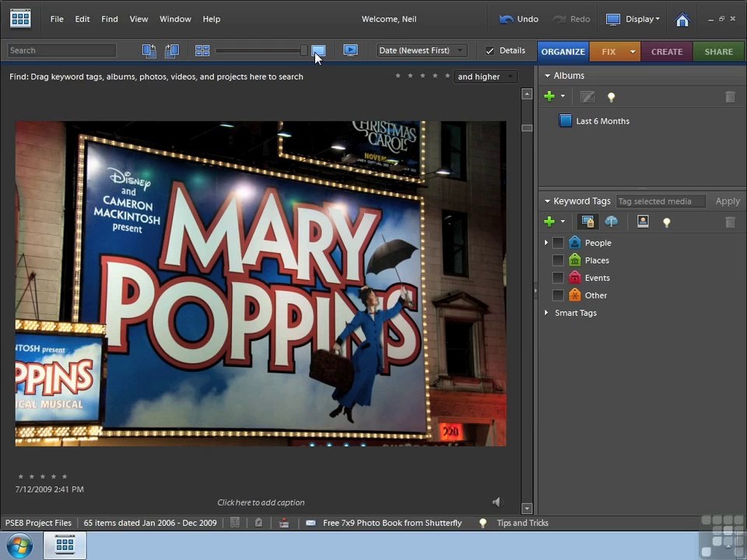Open the File menu
Screen dimensions: 747x560
click(57, 19)
